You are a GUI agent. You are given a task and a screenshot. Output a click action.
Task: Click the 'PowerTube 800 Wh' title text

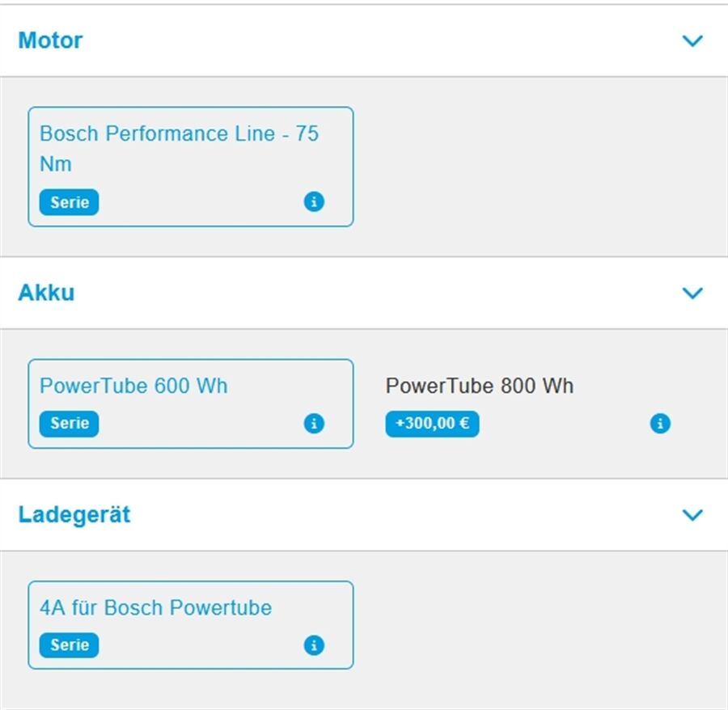(480, 386)
